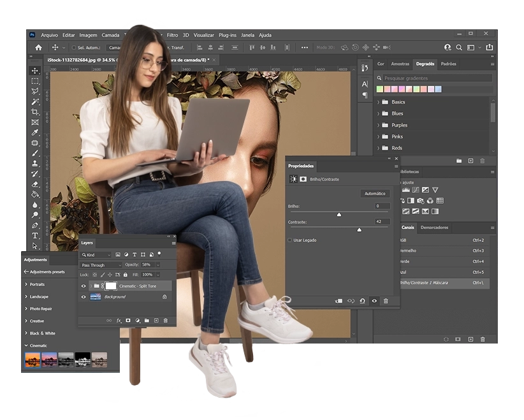524x420 pixels.
Task: Enable the Usar Legado checkbox
Action: pyautogui.click(x=289, y=240)
